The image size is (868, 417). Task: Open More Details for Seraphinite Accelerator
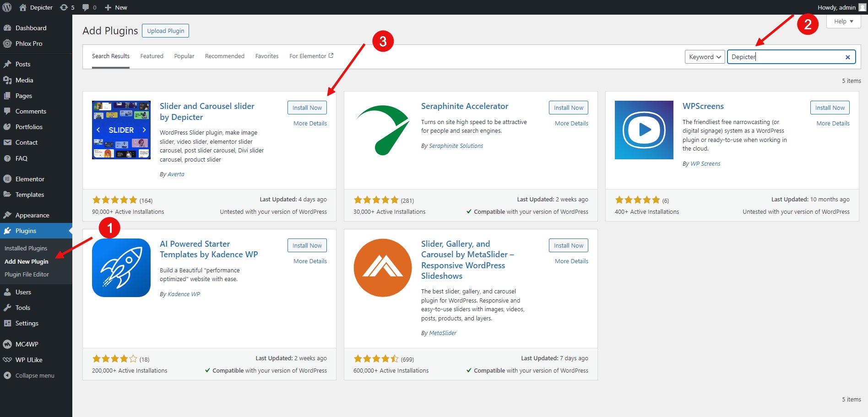(x=571, y=124)
